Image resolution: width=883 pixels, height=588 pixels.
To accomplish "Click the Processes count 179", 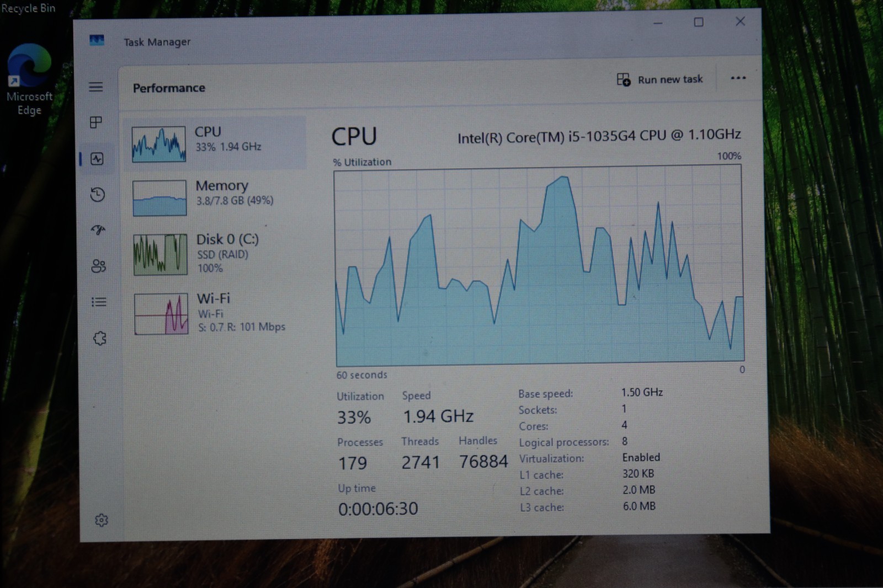I will pyautogui.click(x=353, y=463).
